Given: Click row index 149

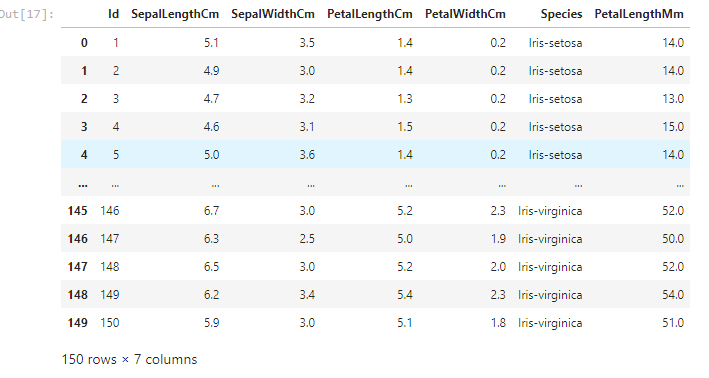Looking at the screenshot, I should pos(77,323).
